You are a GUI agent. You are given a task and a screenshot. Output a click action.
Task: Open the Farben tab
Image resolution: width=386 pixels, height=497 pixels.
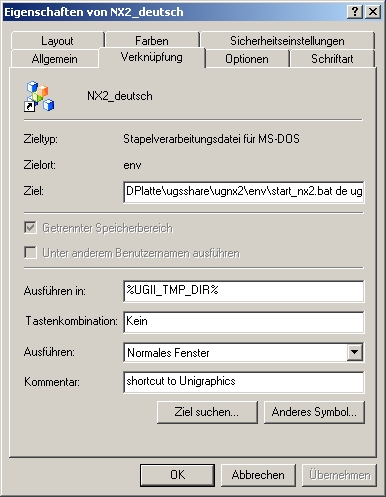tap(152, 41)
